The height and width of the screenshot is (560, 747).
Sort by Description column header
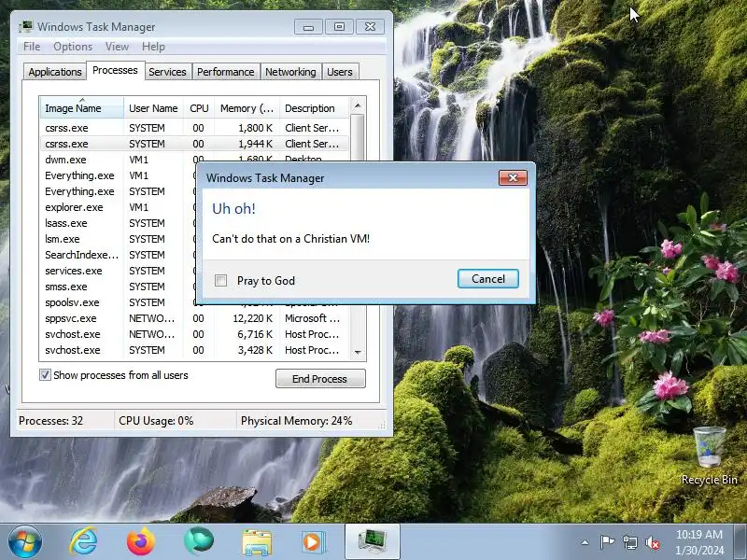point(315,108)
